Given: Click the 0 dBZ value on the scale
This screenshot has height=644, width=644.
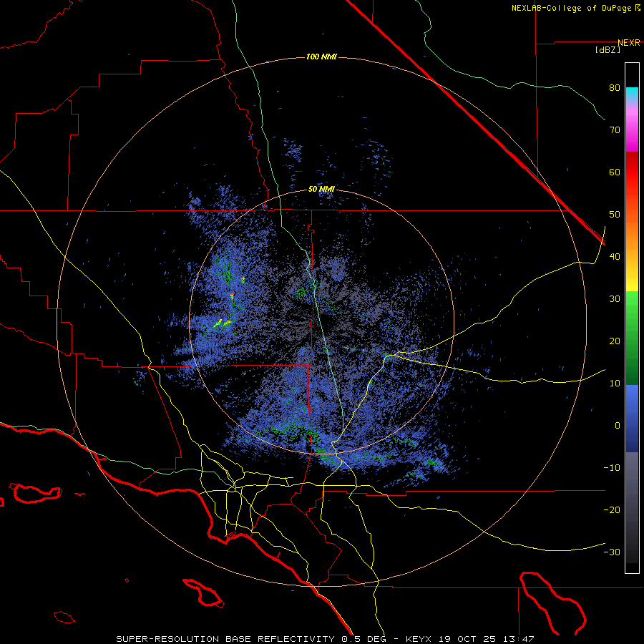Looking at the screenshot, I should [x=618, y=426].
